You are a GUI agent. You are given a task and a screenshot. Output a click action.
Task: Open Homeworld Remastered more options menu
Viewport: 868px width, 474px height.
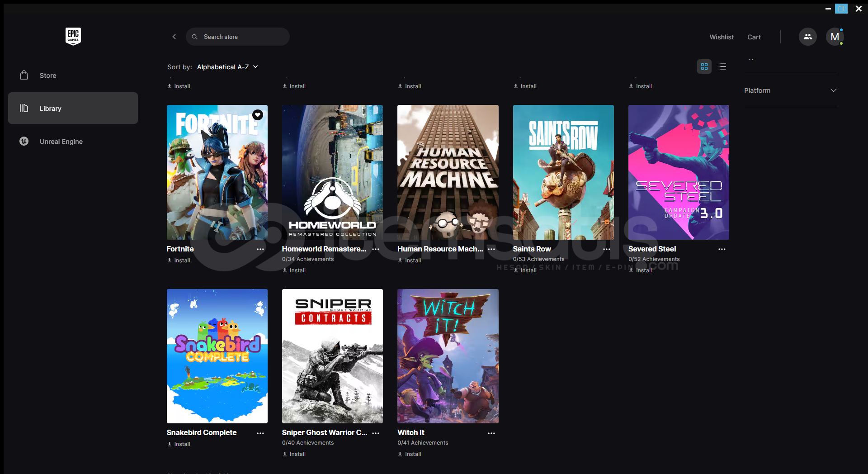tap(376, 249)
